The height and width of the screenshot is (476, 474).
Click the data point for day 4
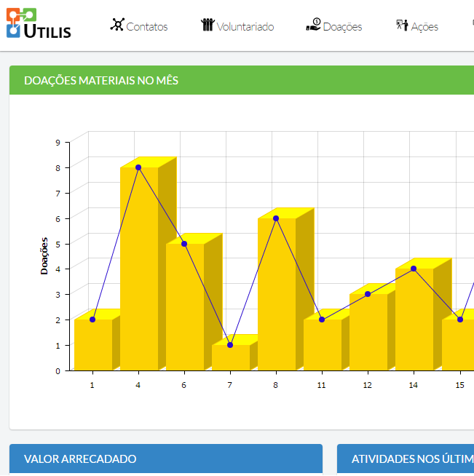pyautogui.click(x=138, y=167)
